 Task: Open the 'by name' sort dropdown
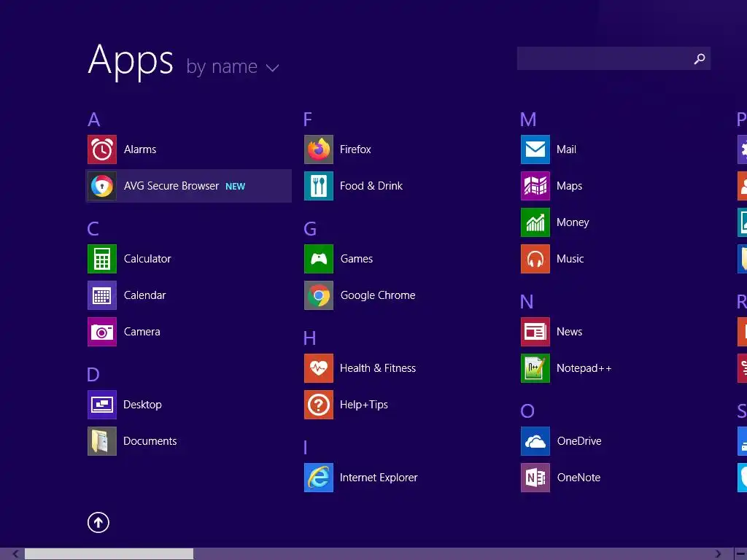point(233,67)
